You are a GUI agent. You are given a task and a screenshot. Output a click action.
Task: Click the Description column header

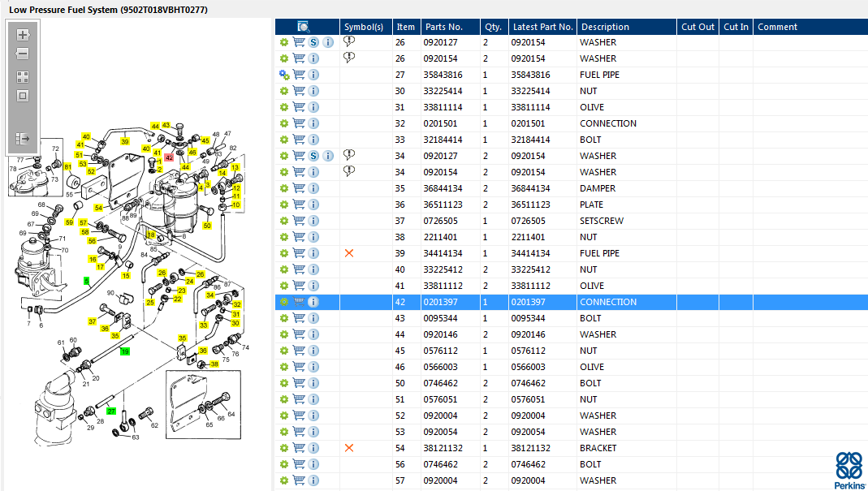pos(599,27)
